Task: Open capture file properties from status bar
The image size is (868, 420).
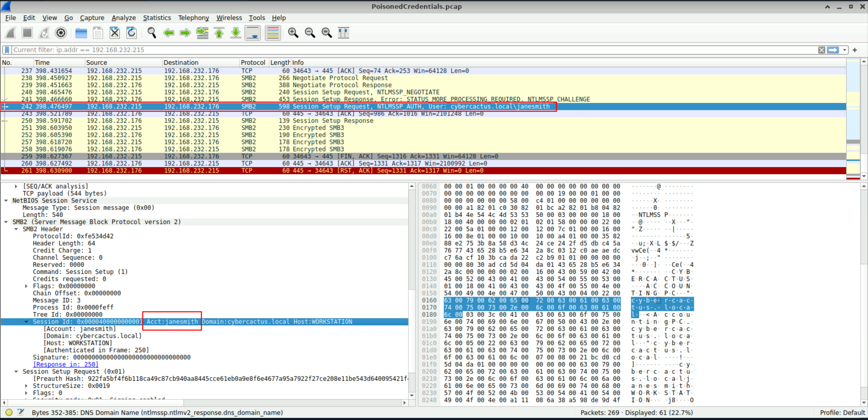Action: tap(21, 413)
